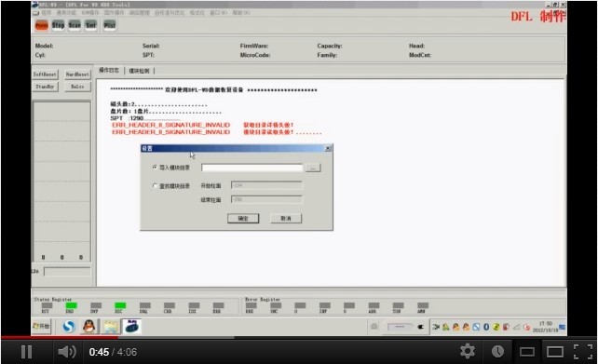Viewport: 598px width, 364px height.
Task: Click the Stop toolbar button
Action: (58, 25)
